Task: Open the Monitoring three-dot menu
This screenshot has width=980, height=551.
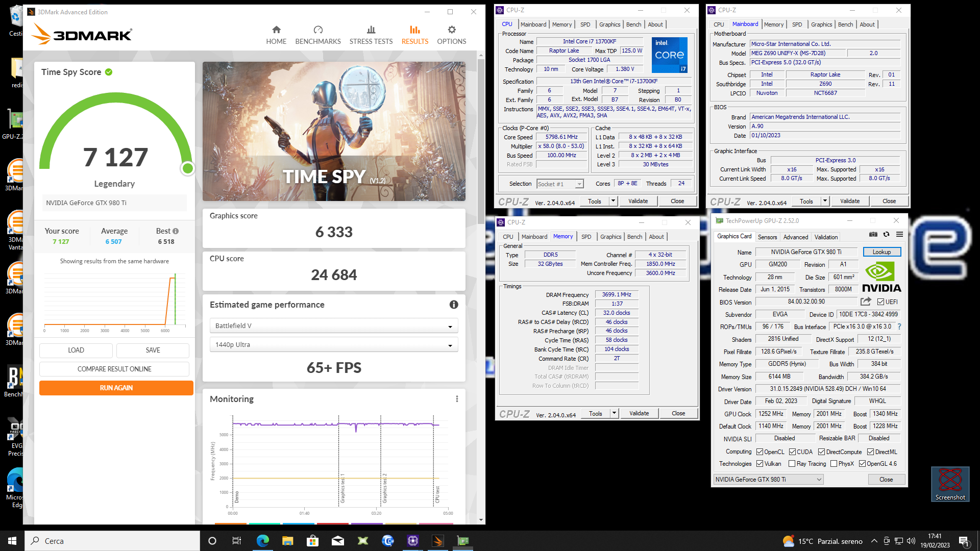Action: click(457, 399)
